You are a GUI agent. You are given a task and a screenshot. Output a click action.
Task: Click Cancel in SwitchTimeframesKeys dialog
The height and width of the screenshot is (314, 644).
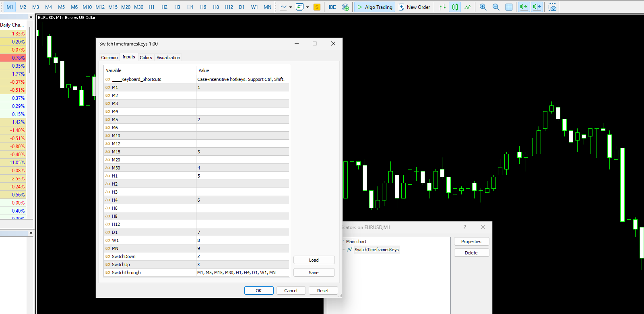point(291,291)
